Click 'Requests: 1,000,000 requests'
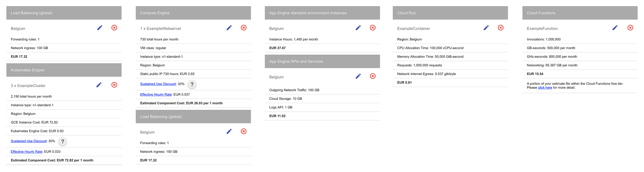The image size is (644, 172). coord(420,65)
